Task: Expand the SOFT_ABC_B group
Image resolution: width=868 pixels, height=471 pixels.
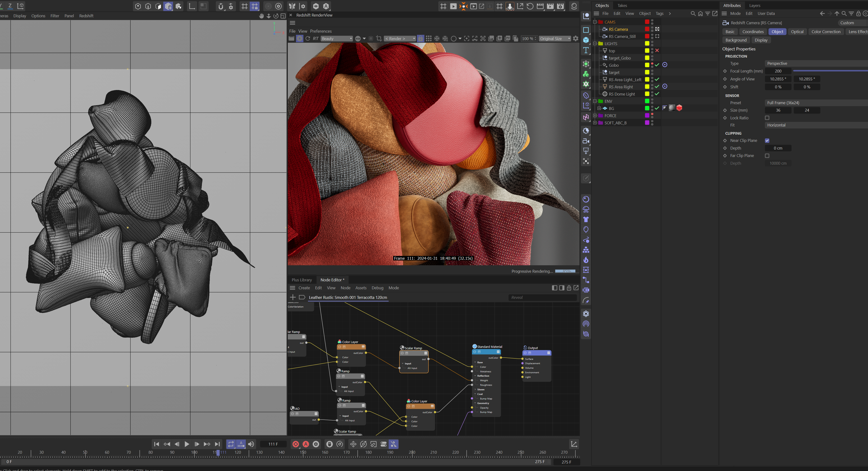Action: pos(595,123)
